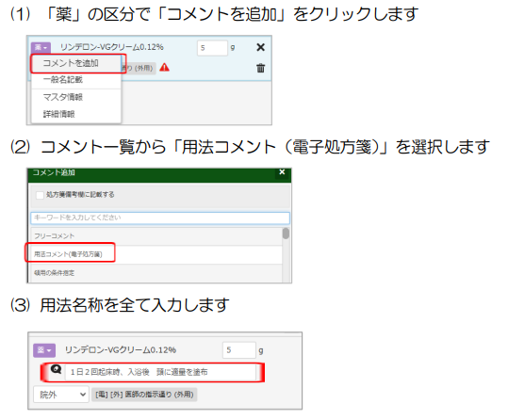Click the keyword search input field
Image resolution: width=508 pixels, height=420 pixels.
160,218
